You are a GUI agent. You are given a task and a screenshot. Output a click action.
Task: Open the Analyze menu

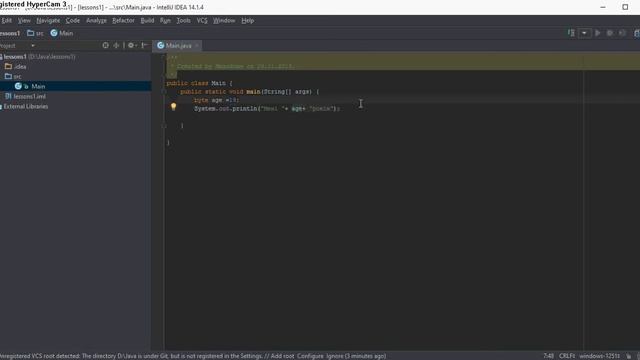[x=96, y=20]
